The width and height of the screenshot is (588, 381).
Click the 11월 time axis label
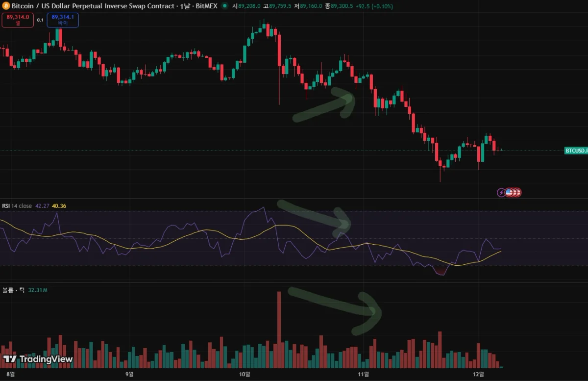point(364,374)
